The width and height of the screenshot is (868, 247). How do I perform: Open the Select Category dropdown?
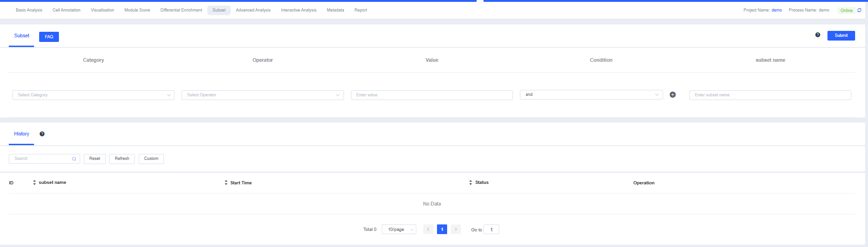(93, 95)
